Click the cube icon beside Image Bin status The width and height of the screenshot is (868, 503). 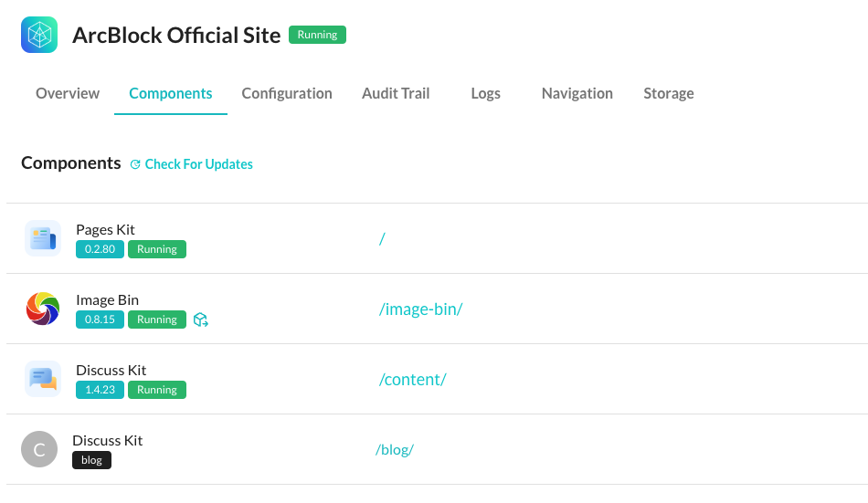tap(201, 320)
